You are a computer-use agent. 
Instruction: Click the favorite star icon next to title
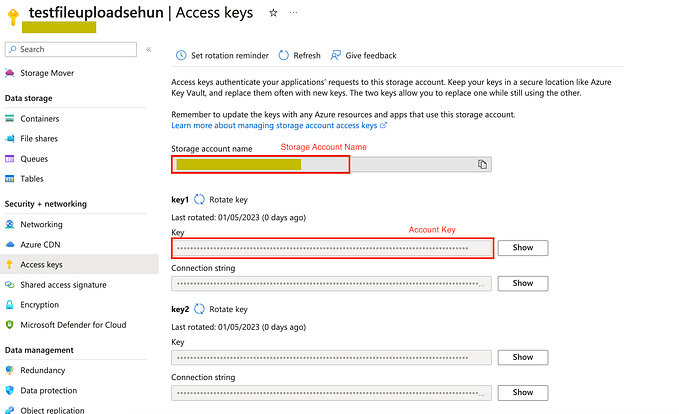pyautogui.click(x=273, y=13)
